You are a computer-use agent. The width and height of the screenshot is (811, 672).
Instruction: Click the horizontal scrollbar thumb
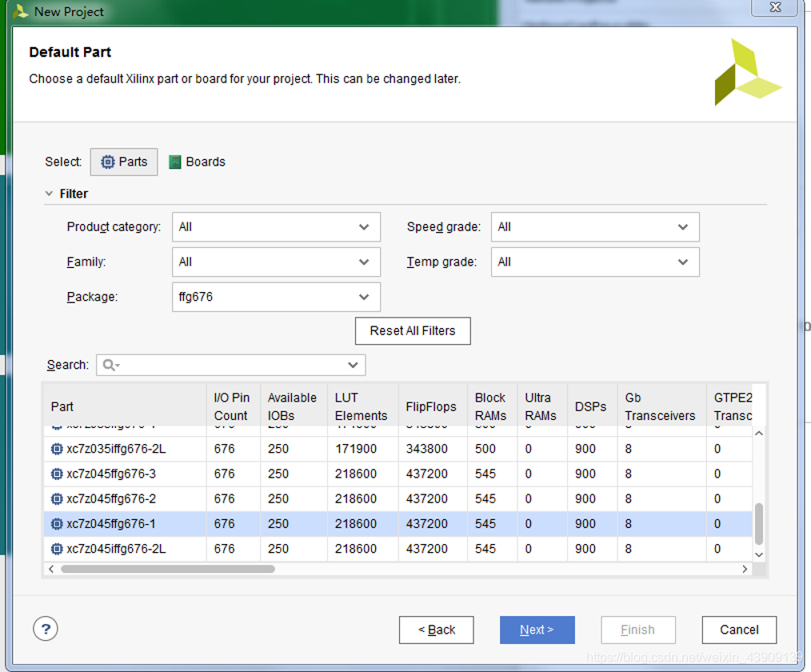(168, 569)
